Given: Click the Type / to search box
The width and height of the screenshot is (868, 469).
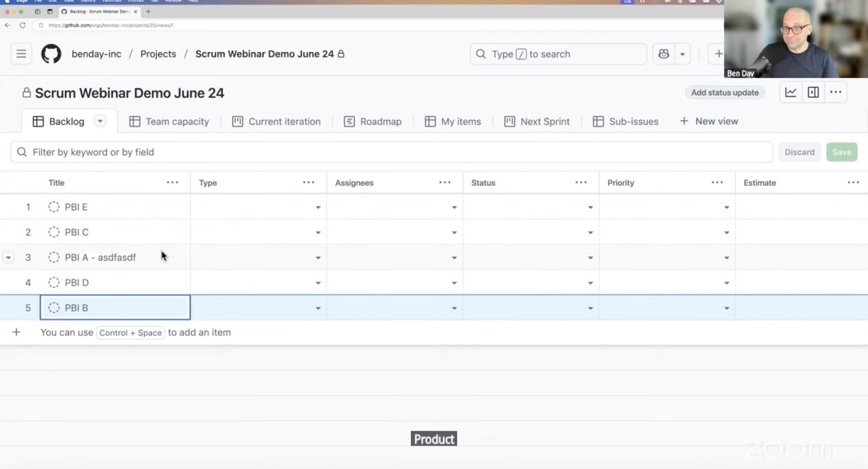Looking at the screenshot, I should point(558,54).
